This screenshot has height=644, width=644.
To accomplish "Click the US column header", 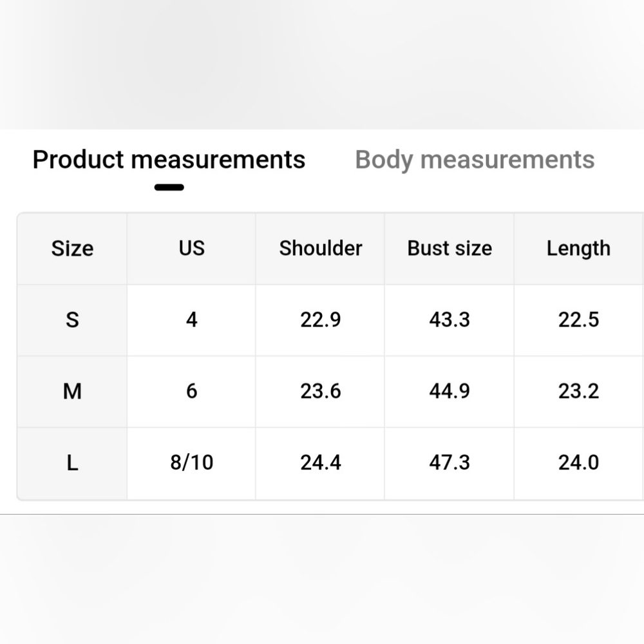I will tap(191, 249).
